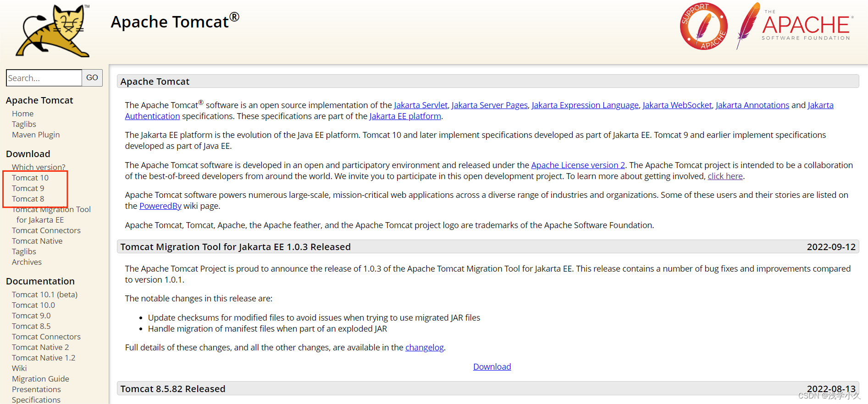Open the Migration Guide link

coord(40,379)
